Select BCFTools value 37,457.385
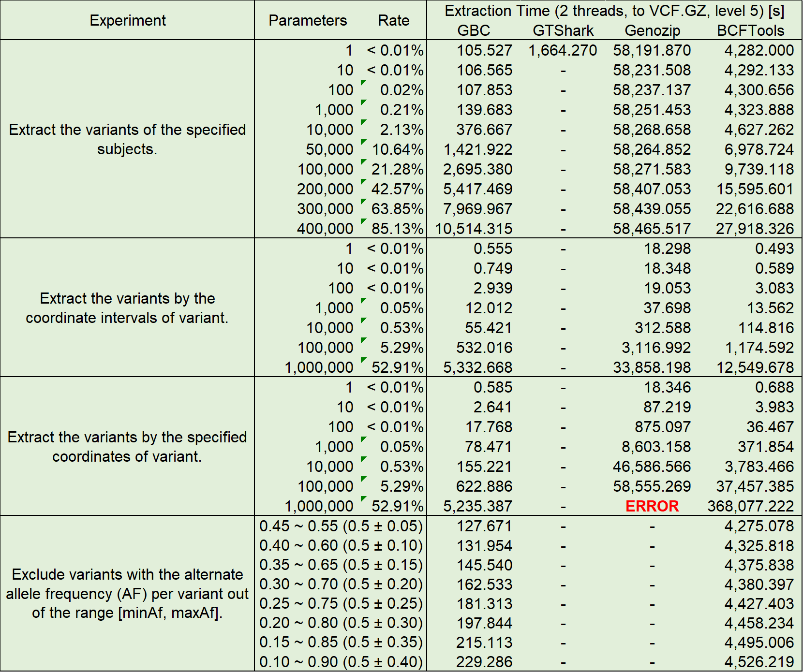This screenshot has height=672, width=803. pyautogui.click(x=755, y=486)
